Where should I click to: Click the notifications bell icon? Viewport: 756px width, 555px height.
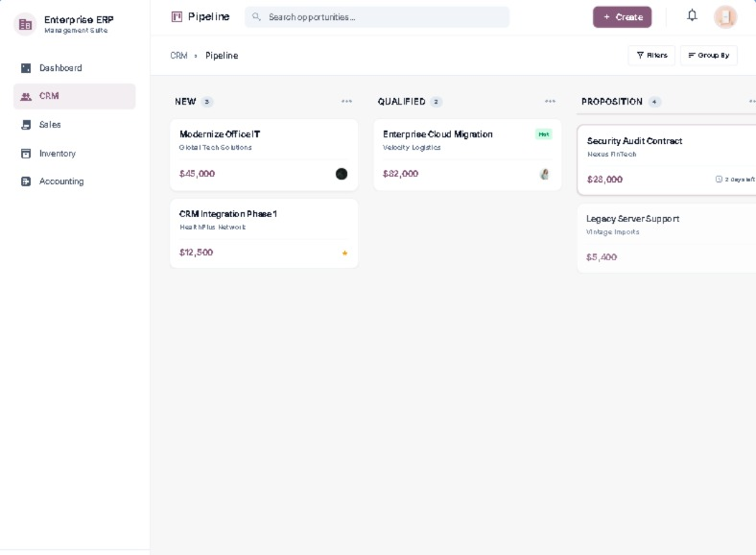tap(692, 16)
